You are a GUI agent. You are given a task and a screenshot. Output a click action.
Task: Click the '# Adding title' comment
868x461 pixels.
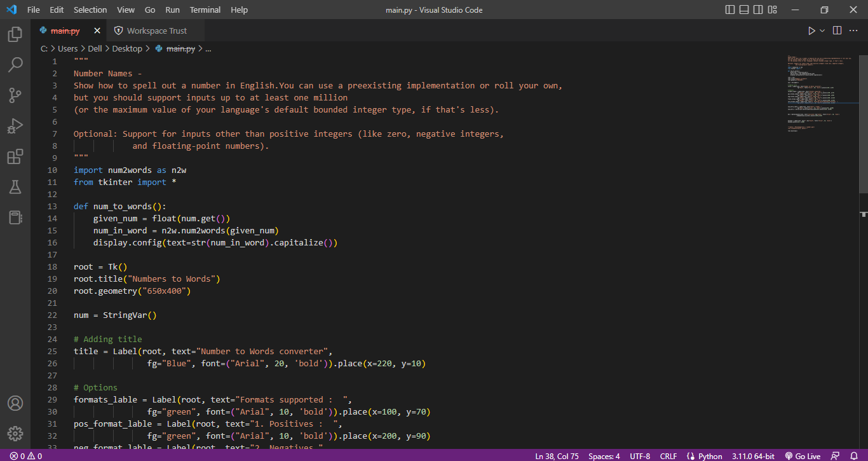108,340
